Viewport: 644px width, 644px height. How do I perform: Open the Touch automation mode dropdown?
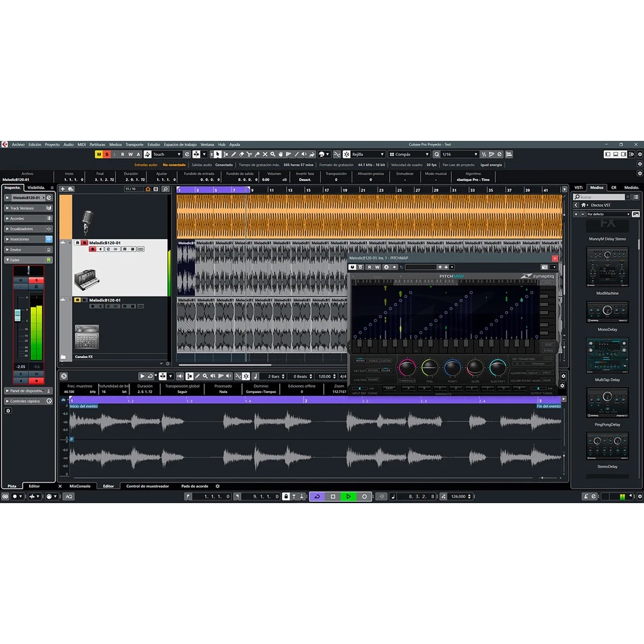click(x=167, y=155)
